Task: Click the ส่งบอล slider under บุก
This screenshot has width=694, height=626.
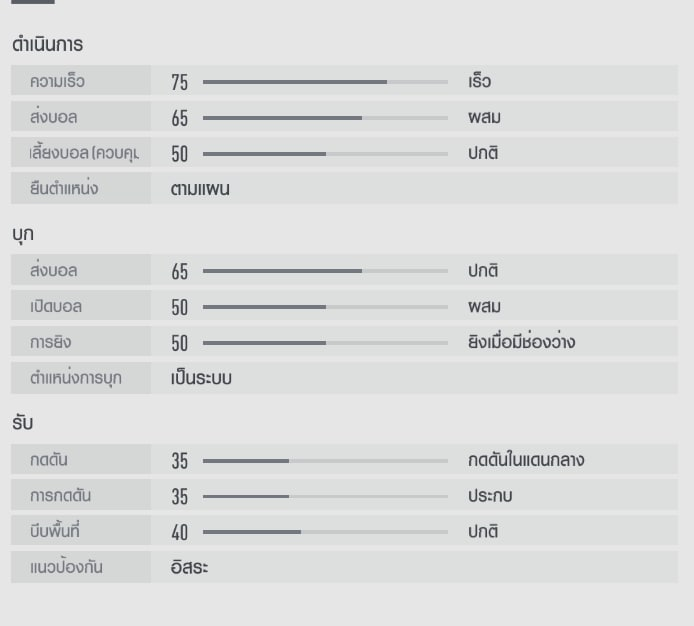Action: (325, 271)
